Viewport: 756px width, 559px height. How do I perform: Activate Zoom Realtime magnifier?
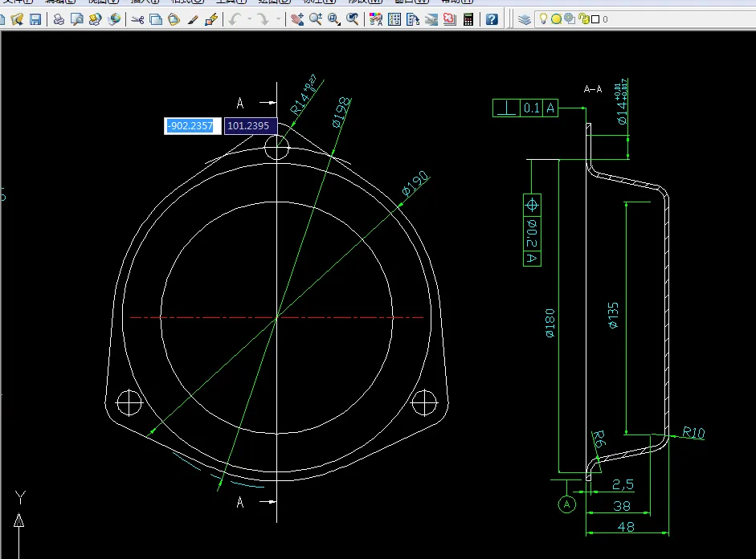[x=316, y=19]
